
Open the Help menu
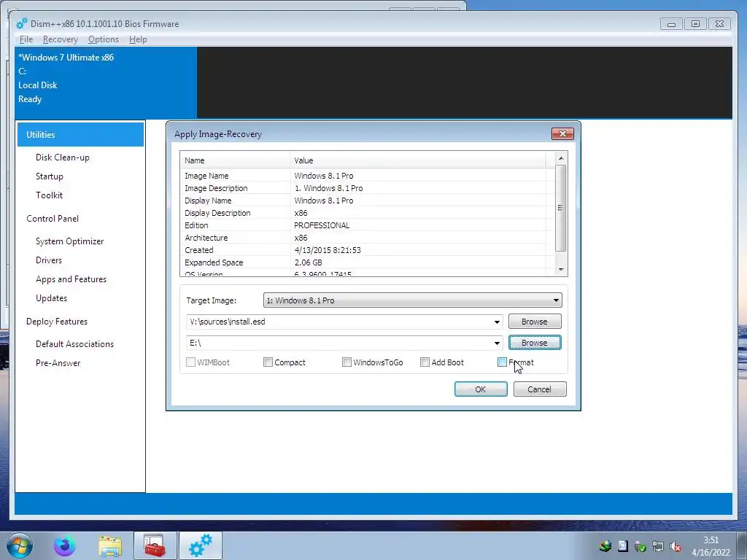138,39
